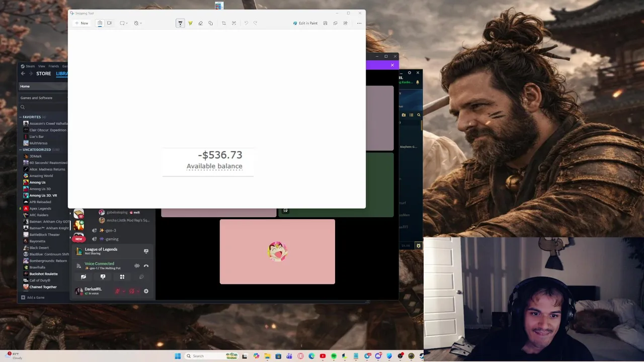Open the Friends menu in Steam
Screen dimensions: 644x362
53,66
